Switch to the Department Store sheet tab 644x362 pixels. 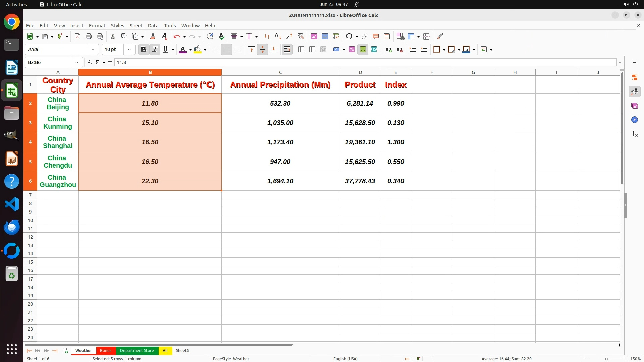137,350
